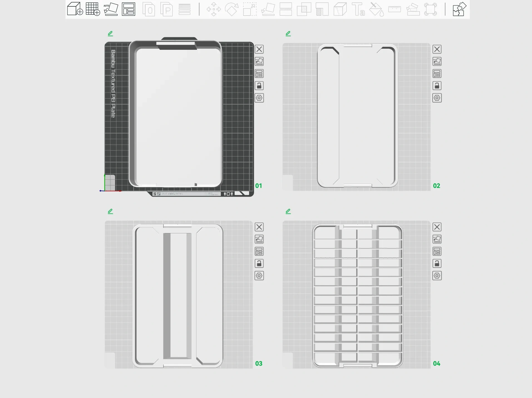The image size is (532, 398).
Task: Click the green plate number 04
Action: [437, 364]
